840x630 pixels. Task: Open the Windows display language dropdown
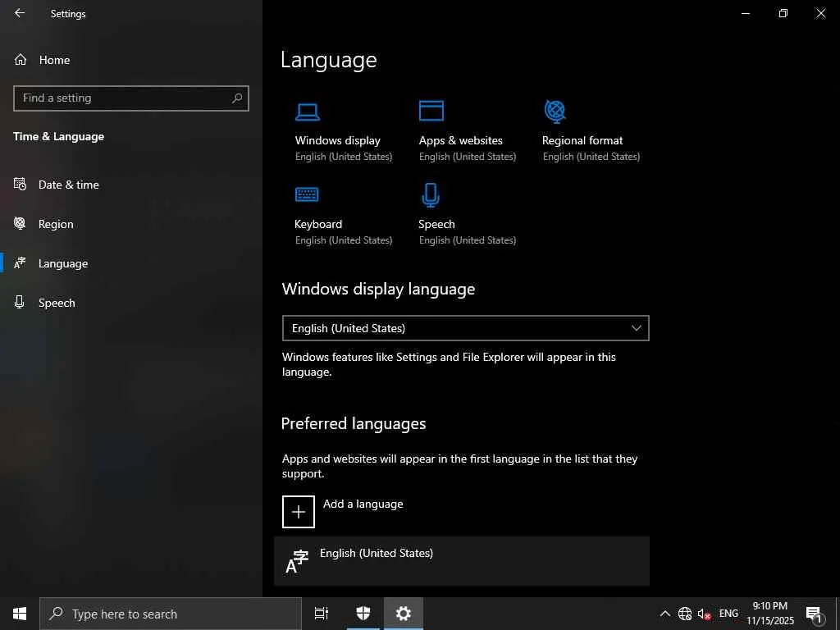(x=466, y=328)
